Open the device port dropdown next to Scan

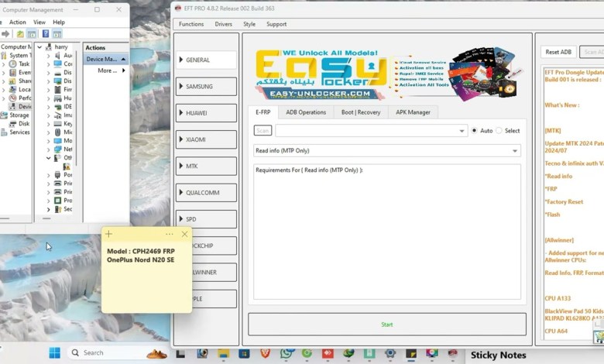(x=370, y=131)
